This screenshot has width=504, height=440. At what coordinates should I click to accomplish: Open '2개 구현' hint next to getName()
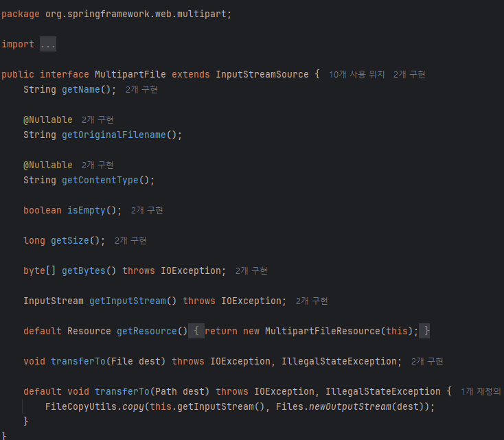pos(141,90)
